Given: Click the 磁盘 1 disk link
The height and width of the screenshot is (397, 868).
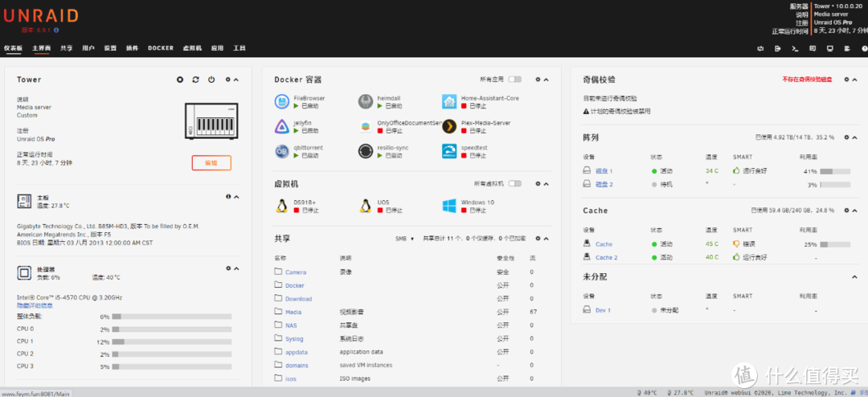Looking at the screenshot, I should [604, 171].
